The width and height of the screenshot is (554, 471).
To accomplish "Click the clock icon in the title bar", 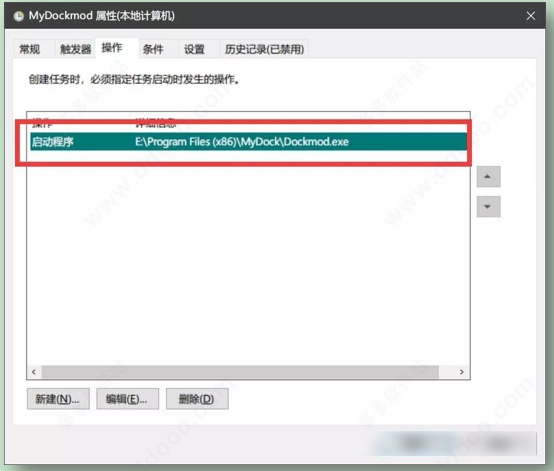I will tap(18, 16).
